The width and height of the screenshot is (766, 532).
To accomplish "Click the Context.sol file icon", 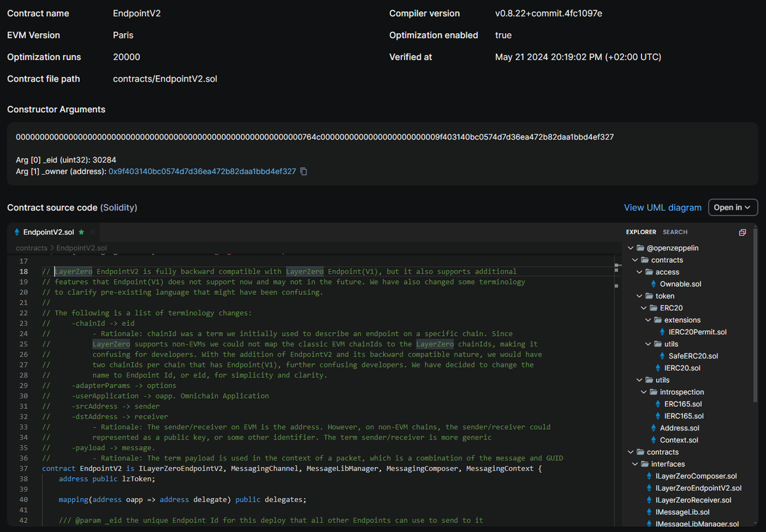I will pos(654,440).
